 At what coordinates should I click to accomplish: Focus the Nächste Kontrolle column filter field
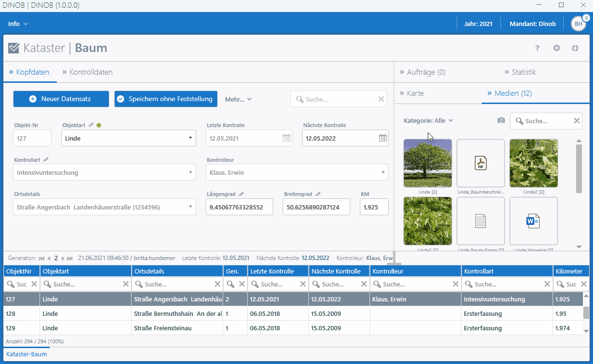338,284
